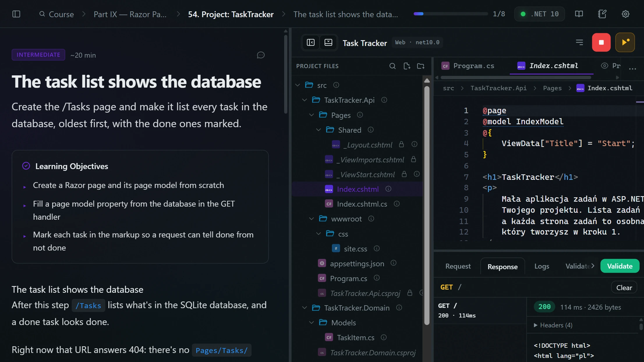Screen dimensions: 644x362
Task: Collapse the TaskTracker.Domain folder
Action: [x=305, y=308]
